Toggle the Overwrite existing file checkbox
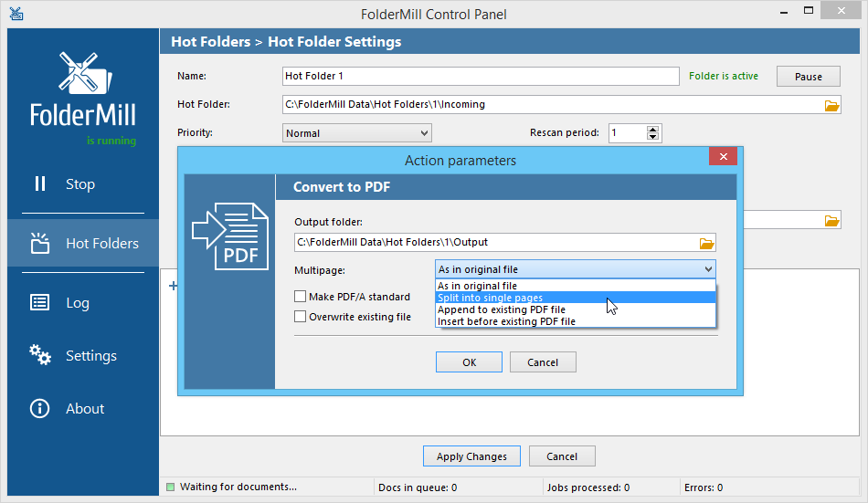The height and width of the screenshot is (503, 868). pyautogui.click(x=300, y=317)
